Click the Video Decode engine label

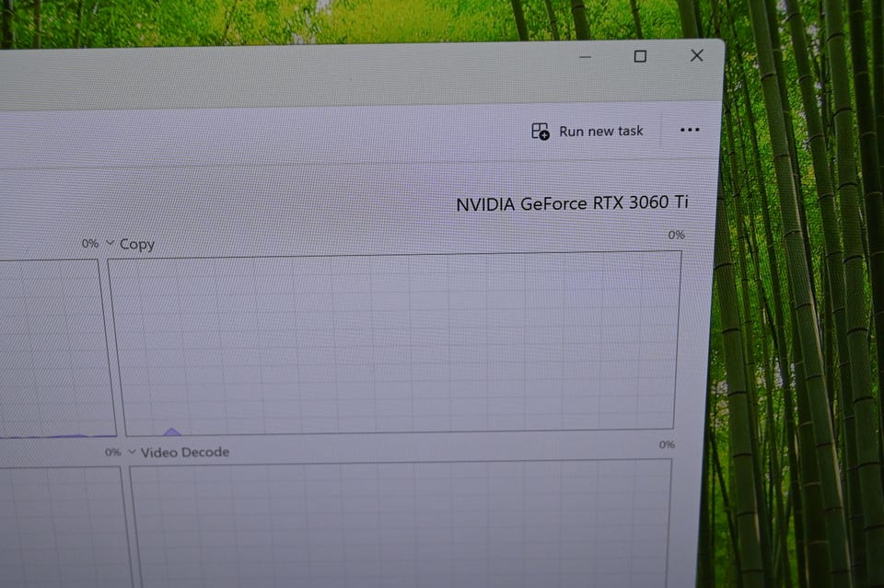(185, 452)
